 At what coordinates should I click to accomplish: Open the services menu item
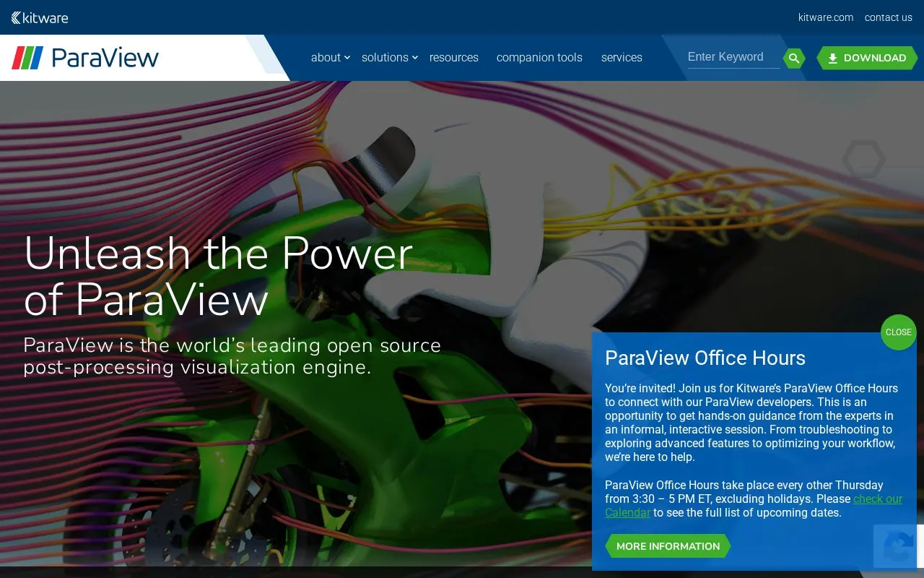coord(622,57)
